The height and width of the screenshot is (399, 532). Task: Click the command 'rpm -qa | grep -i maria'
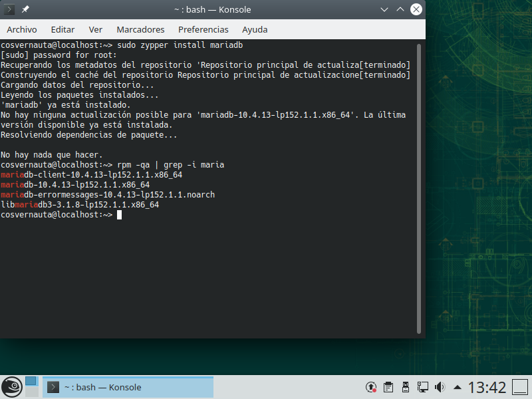point(171,165)
